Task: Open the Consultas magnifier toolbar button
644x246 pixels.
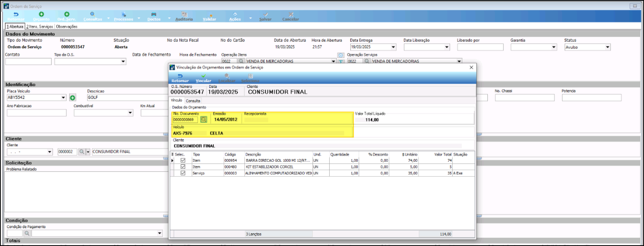Action: (93, 16)
